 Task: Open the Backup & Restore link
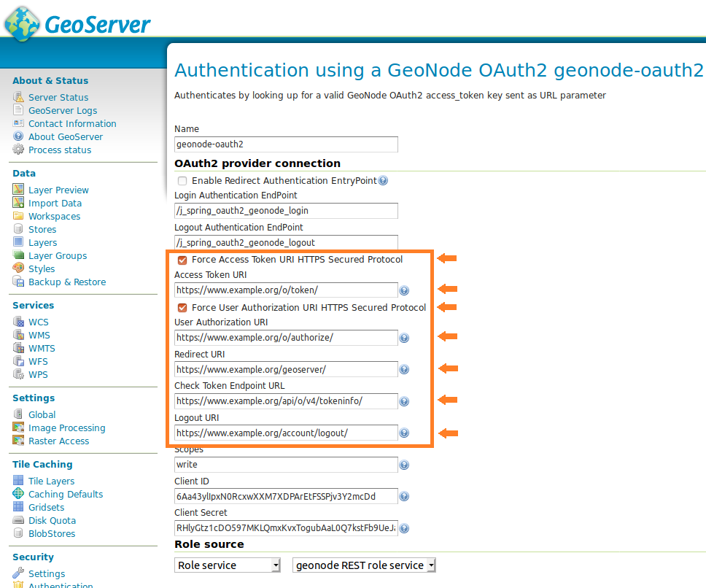pyautogui.click(x=66, y=282)
